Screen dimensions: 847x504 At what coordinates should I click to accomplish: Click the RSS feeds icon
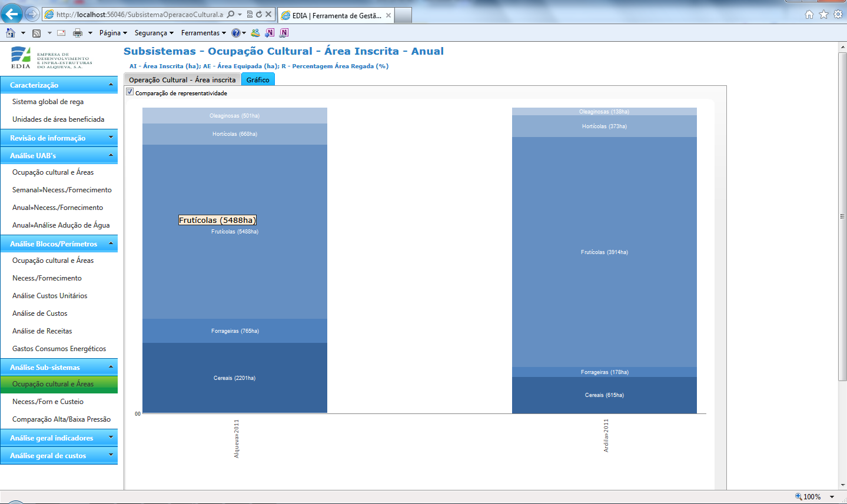(x=36, y=33)
